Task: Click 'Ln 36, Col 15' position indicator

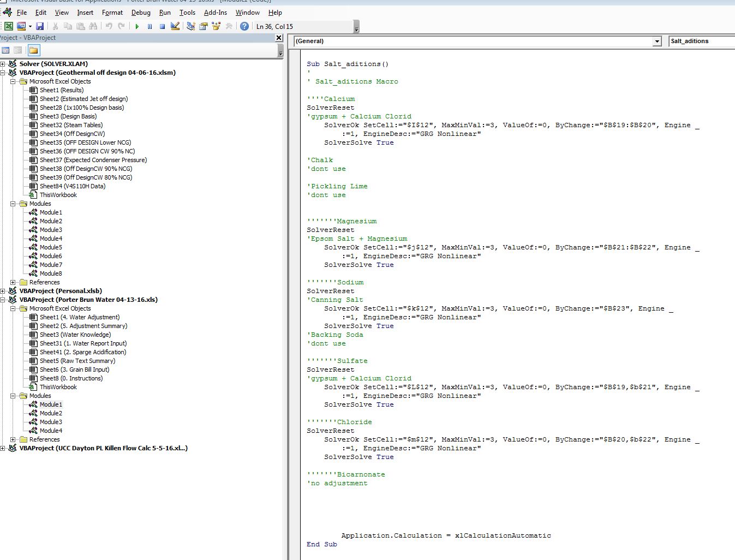Action: point(274,26)
